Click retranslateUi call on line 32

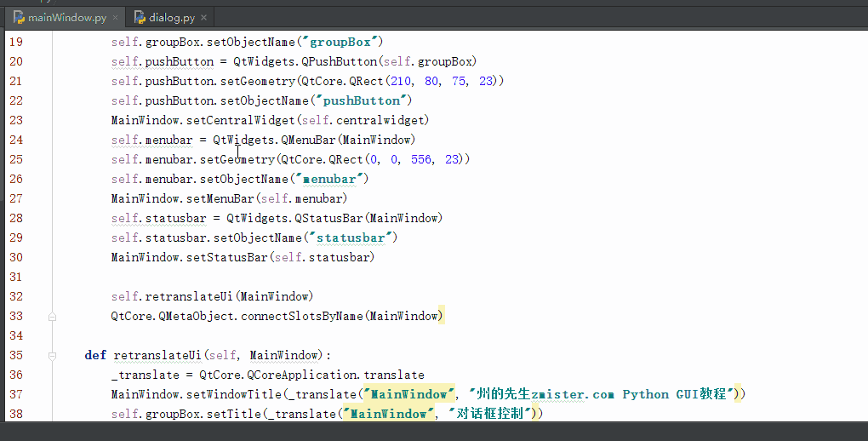point(189,296)
